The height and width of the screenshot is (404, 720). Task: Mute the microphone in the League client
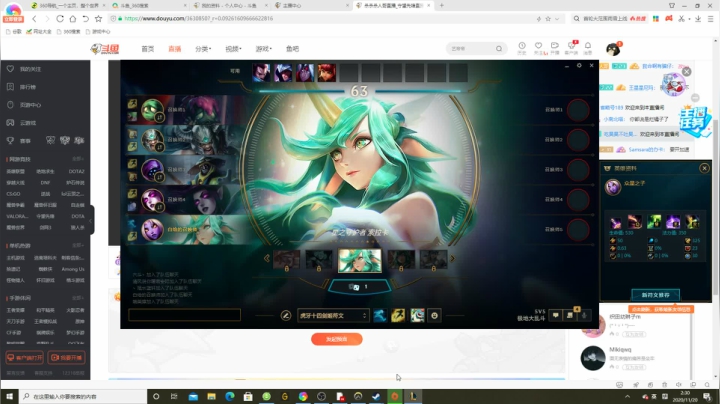(584, 315)
